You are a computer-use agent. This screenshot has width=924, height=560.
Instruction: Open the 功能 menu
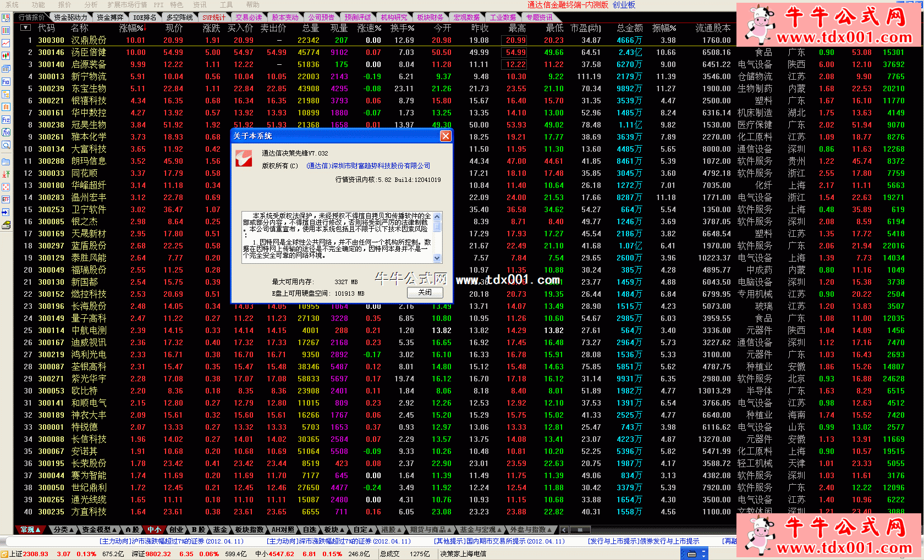point(38,5)
